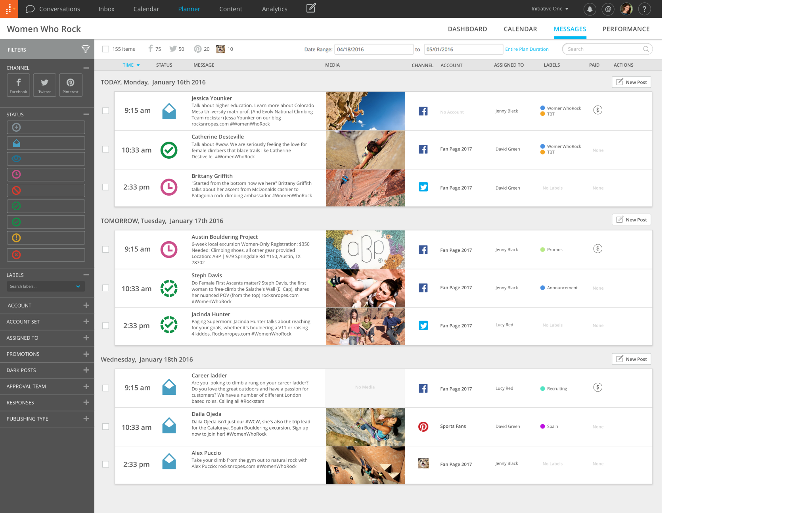Screen dimensions: 812x513
Task: Open the Initiative One dropdown
Action: [550, 9]
